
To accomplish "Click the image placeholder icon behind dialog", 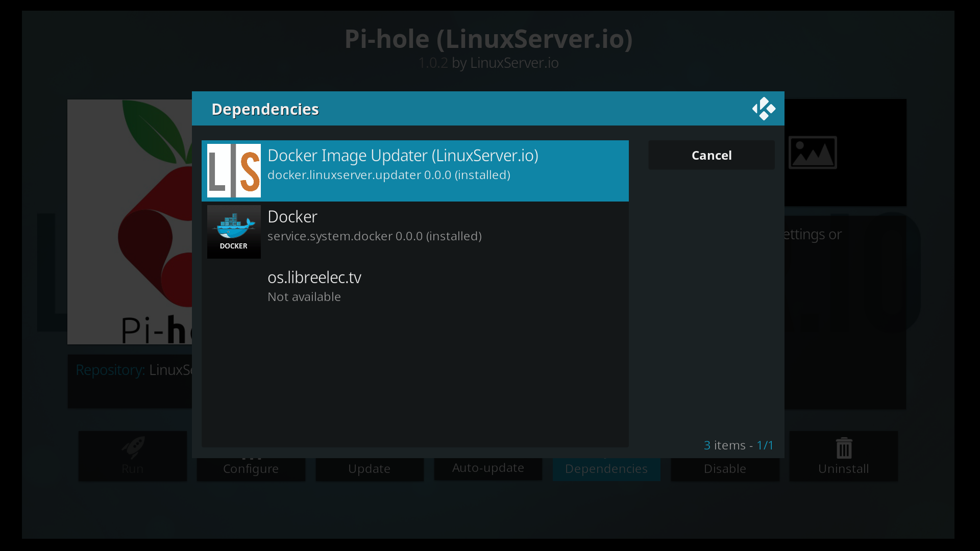I will [x=813, y=152].
